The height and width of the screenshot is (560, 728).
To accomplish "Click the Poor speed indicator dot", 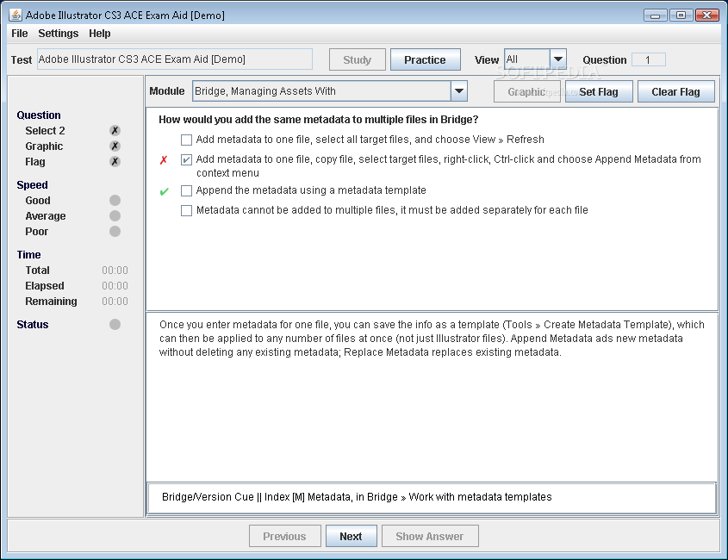I will 115,231.
